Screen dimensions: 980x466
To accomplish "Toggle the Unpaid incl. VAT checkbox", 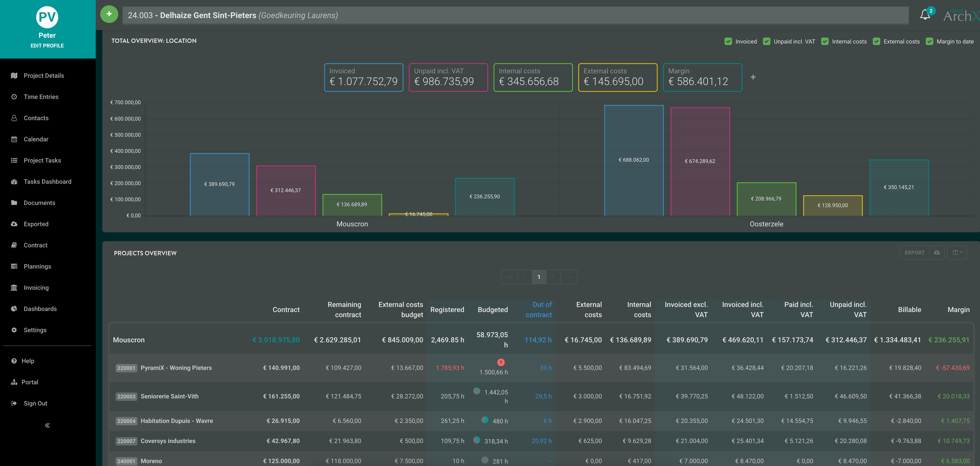I will pyautogui.click(x=766, y=42).
